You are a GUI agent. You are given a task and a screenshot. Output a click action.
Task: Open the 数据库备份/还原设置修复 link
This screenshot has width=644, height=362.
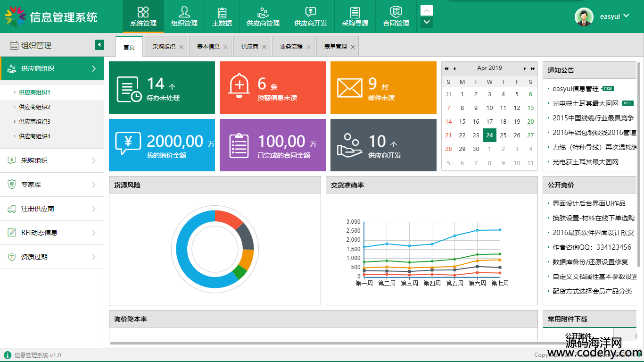[x=590, y=262]
